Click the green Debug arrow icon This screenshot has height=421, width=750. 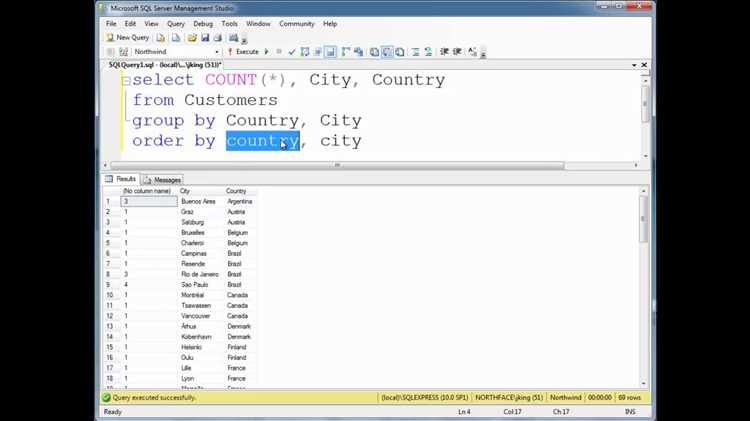tap(266, 52)
